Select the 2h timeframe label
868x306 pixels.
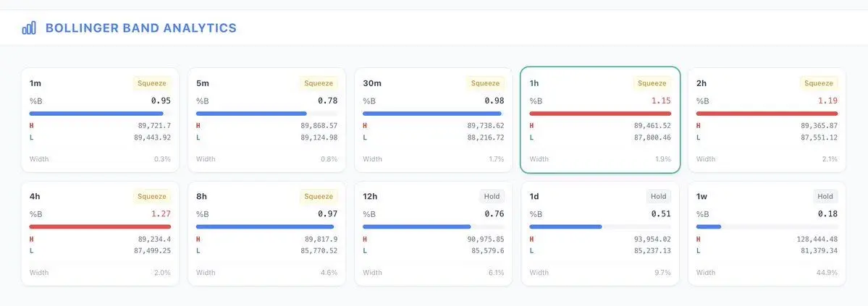701,84
